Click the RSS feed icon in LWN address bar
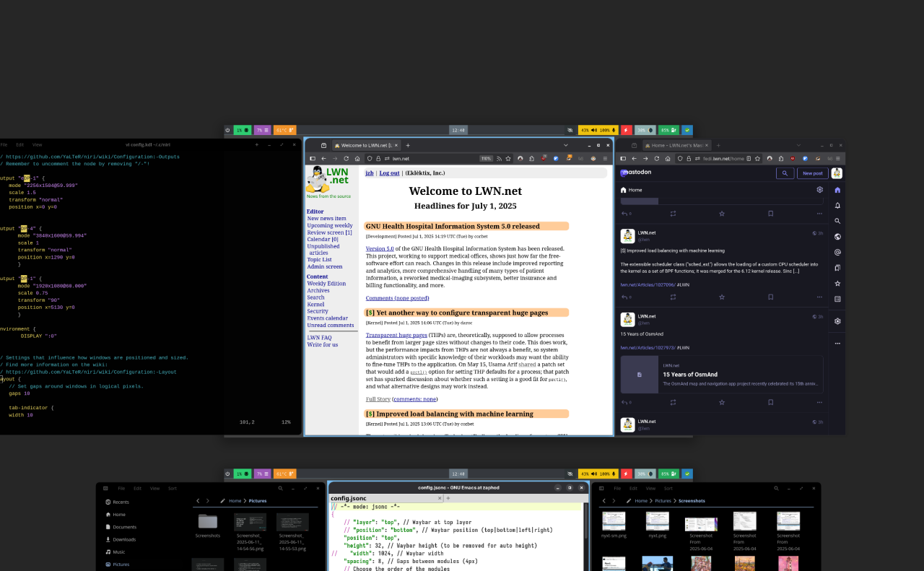Screen dimensions: 924x571 [499, 159]
